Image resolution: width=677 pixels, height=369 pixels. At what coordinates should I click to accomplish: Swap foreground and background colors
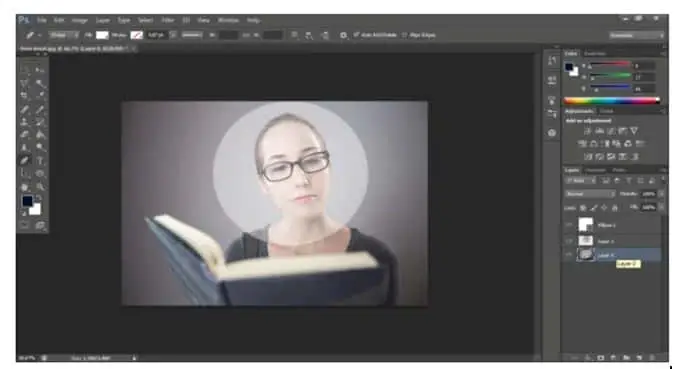click(39, 198)
